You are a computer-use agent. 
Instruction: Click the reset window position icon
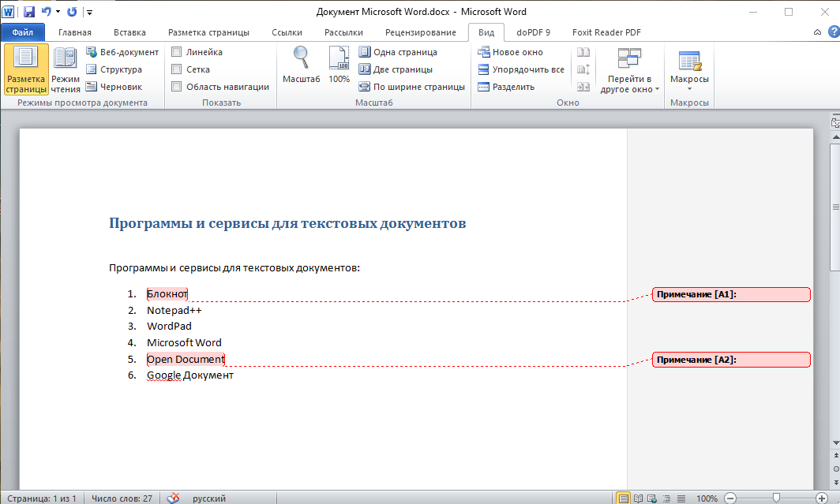(x=583, y=87)
